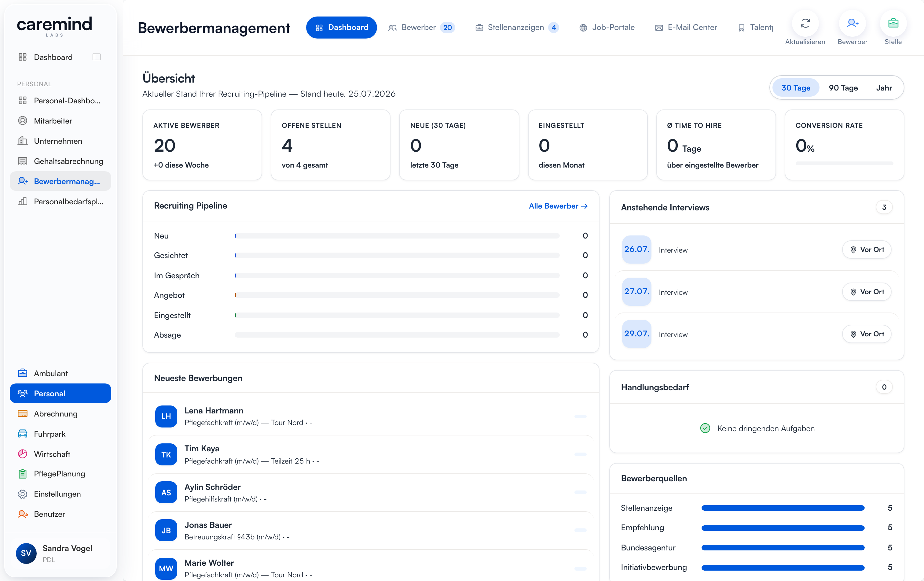Switch period to 90 Tage
The width and height of the screenshot is (924, 581).
point(843,87)
